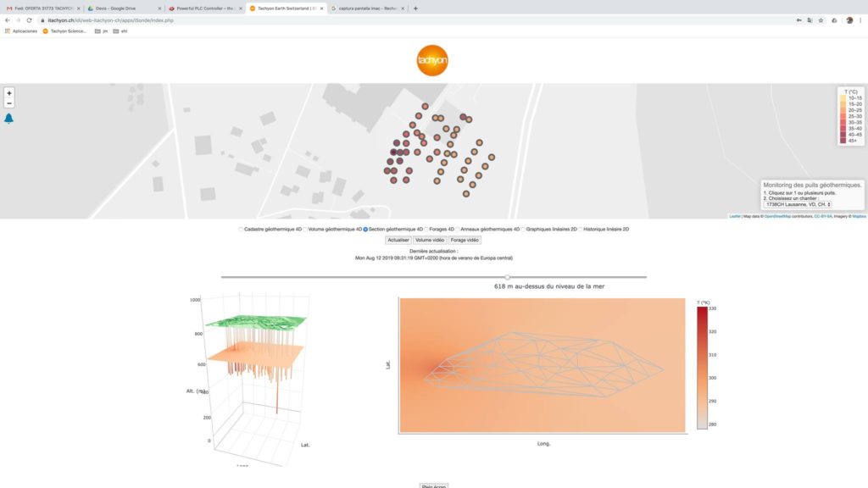Click the Actualiser button

tap(398, 240)
